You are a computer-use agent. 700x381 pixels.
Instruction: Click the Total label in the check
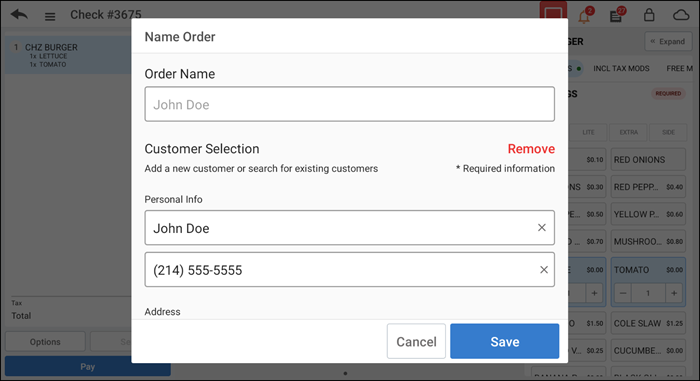click(21, 315)
